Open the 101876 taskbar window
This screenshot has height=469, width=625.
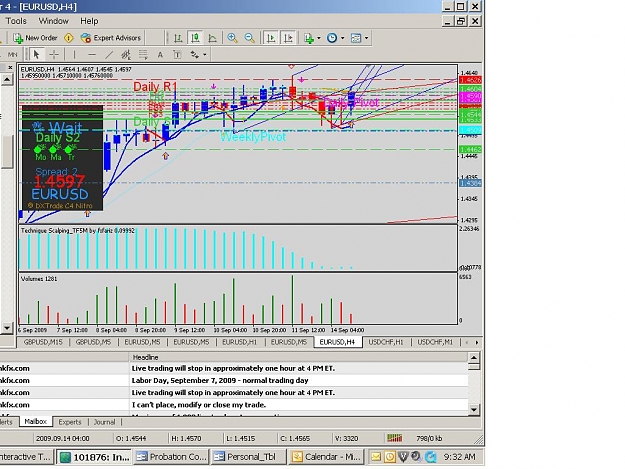[94, 457]
